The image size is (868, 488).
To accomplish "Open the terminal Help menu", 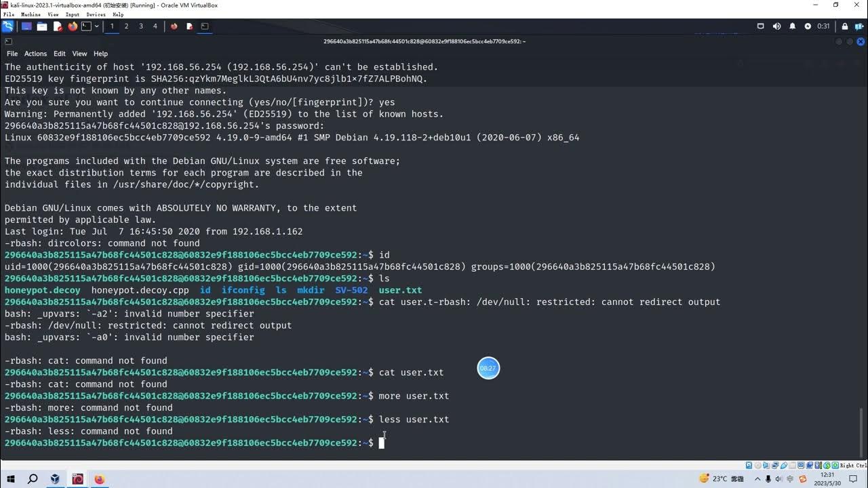I will click(100, 54).
